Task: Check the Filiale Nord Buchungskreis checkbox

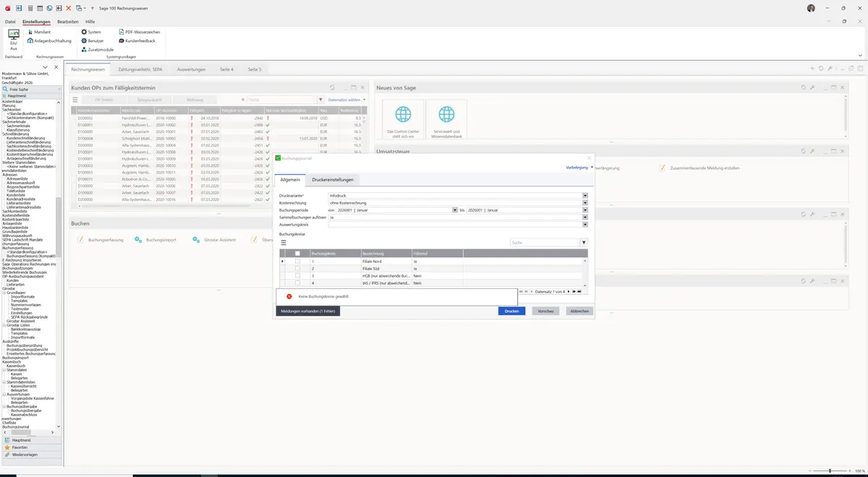Action: 297,261
